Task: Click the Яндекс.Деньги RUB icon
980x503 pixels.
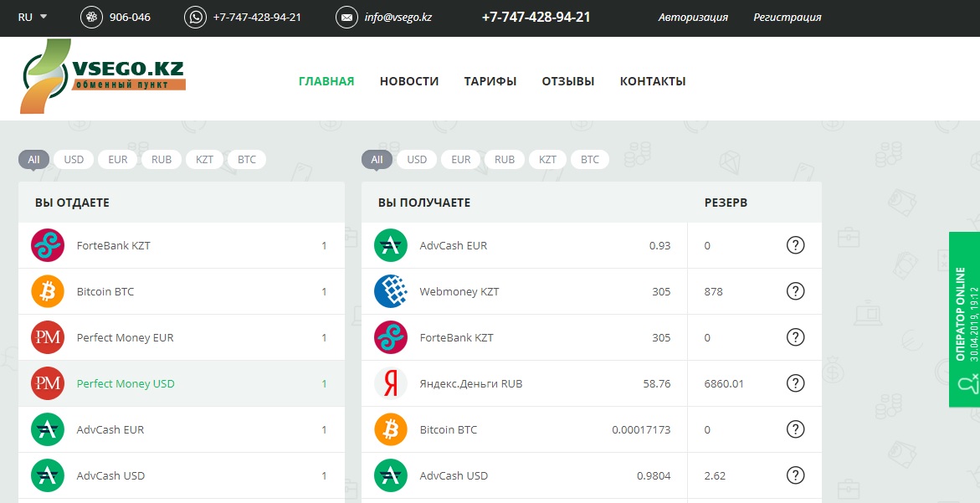Action: click(391, 383)
